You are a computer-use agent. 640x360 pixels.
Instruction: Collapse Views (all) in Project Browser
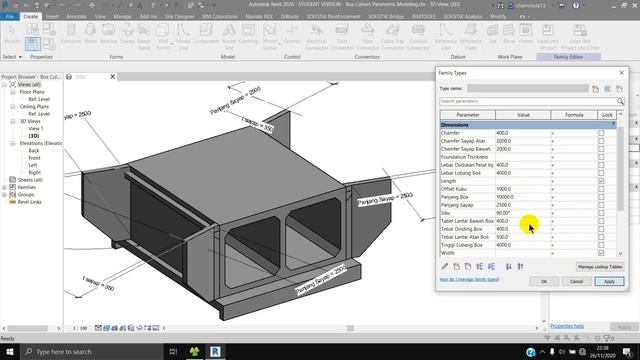(4, 84)
